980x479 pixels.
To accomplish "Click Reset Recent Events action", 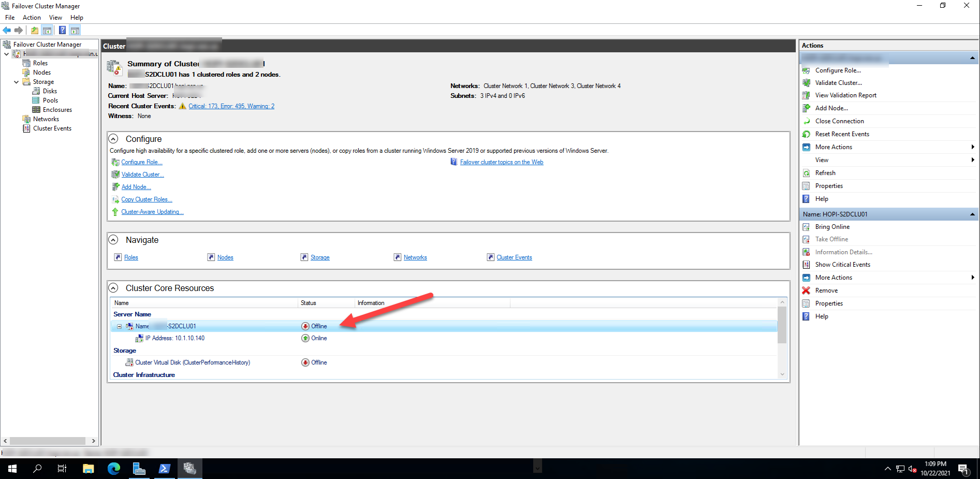I will 842,134.
